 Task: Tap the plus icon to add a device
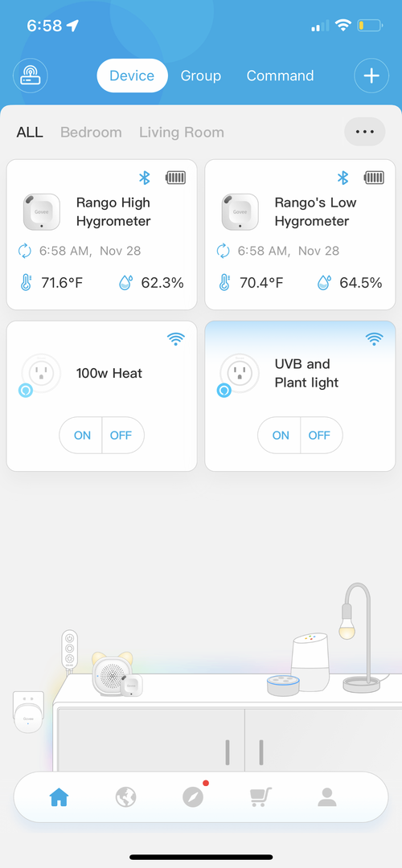(371, 76)
